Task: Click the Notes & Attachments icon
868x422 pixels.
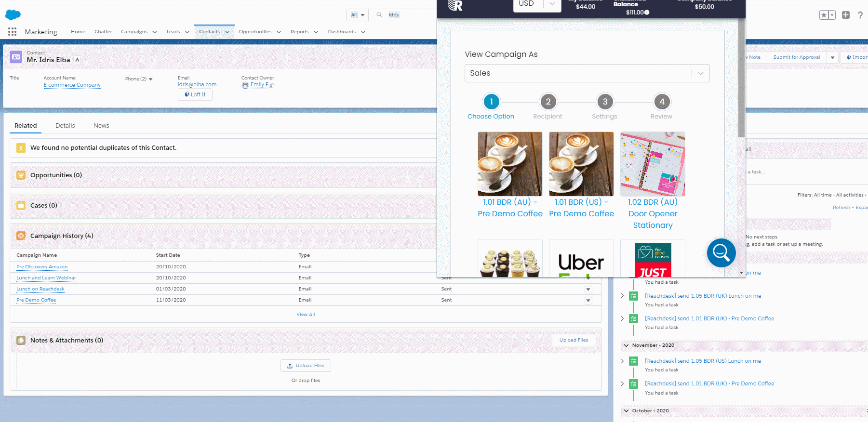Action: click(21, 341)
